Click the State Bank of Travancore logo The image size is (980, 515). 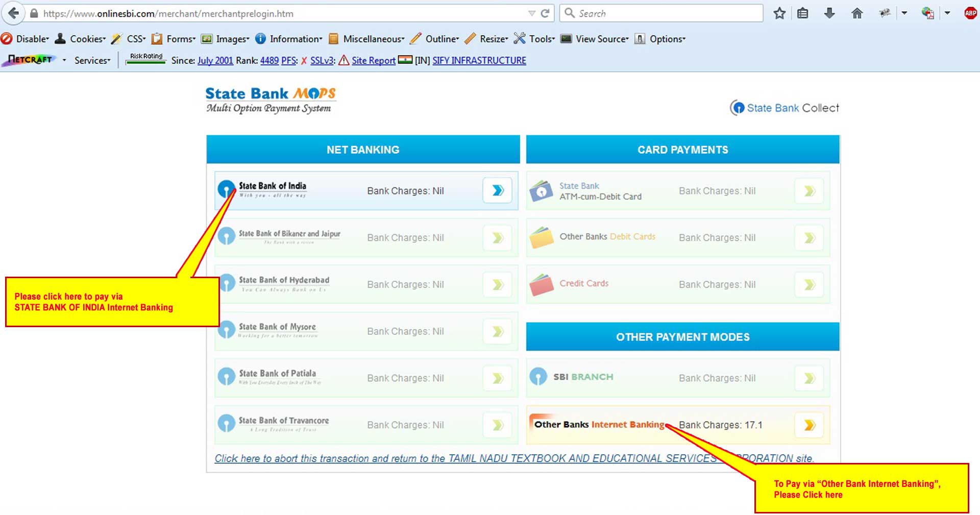[x=273, y=423]
